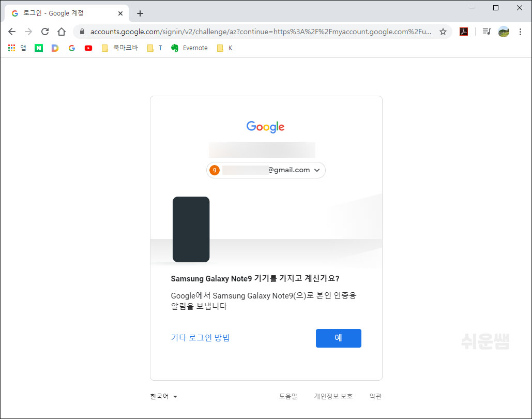Open the Chrome profile avatar
Viewport: 532px width, 419px height.
pos(504,32)
